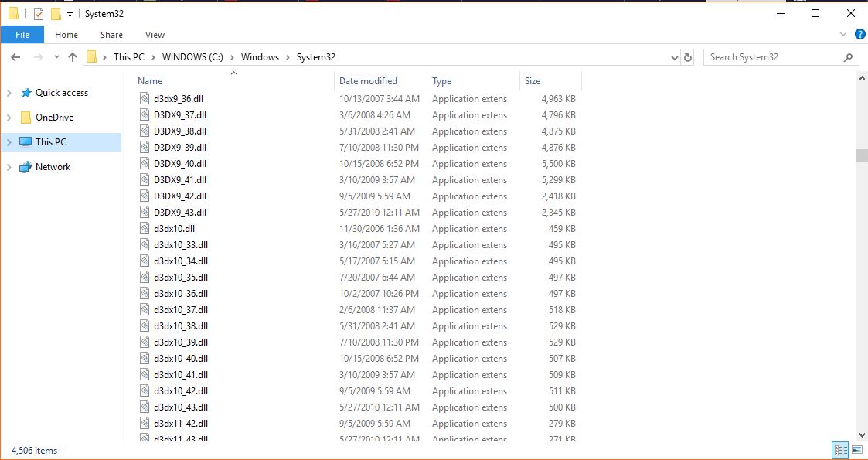
Task: Open the File menu
Action: pos(22,35)
